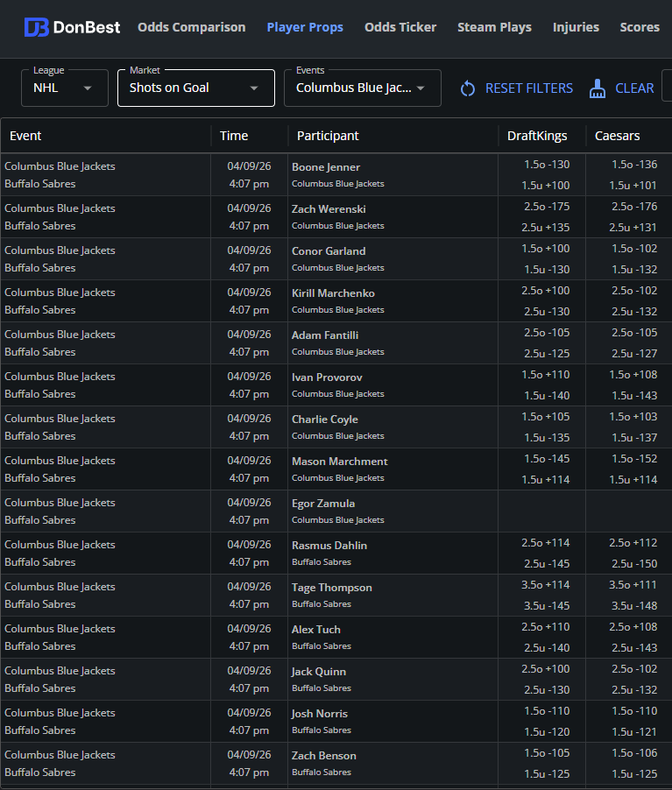The width and height of the screenshot is (672, 790).
Task: Click the Reset Filters circular arrow icon
Action: (x=468, y=88)
